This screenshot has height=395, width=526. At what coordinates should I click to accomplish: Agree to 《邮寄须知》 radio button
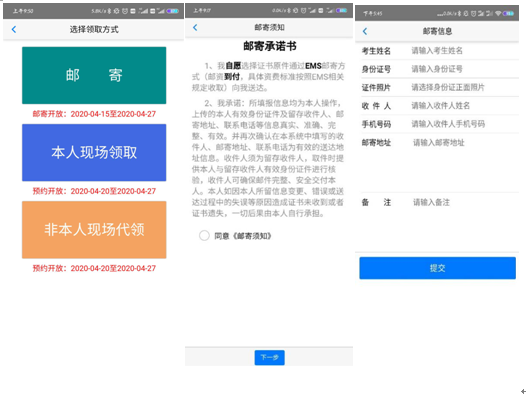[x=204, y=236]
